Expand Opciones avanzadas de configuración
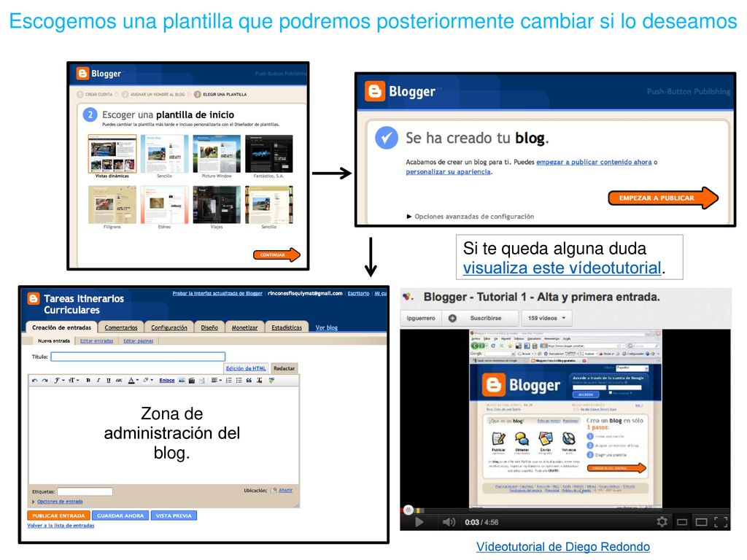 tap(471, 216)
